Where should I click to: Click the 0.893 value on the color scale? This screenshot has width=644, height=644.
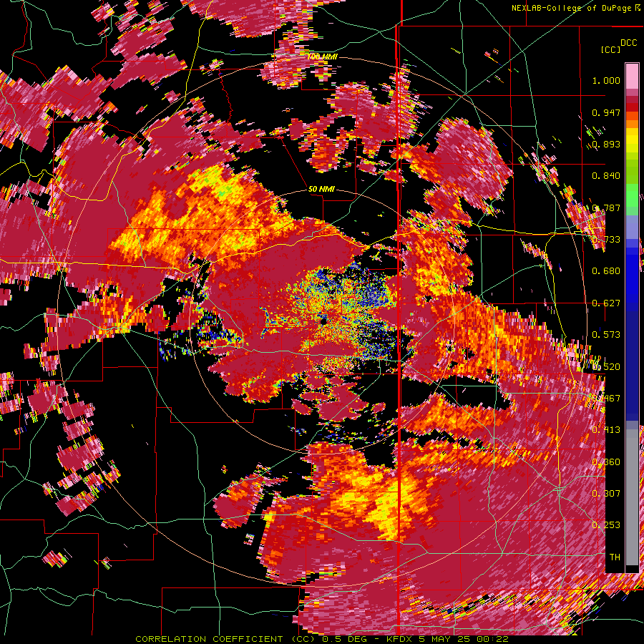(606, 144)
